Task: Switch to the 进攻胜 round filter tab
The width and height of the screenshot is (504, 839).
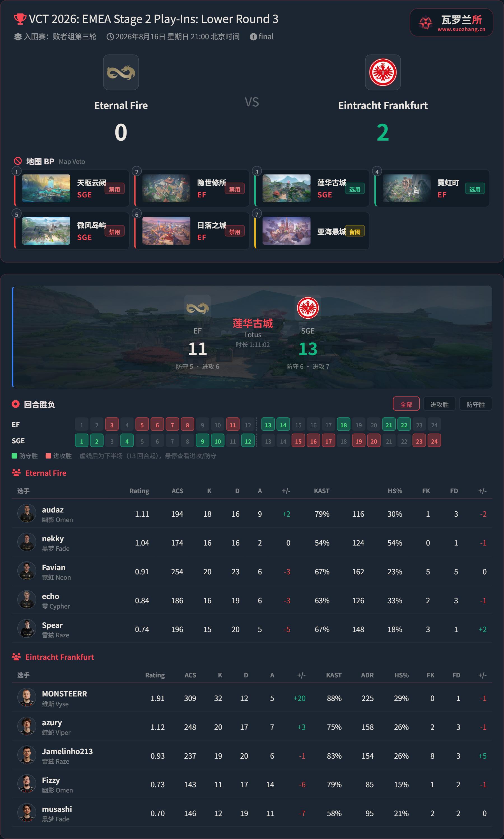Action: 440,404
